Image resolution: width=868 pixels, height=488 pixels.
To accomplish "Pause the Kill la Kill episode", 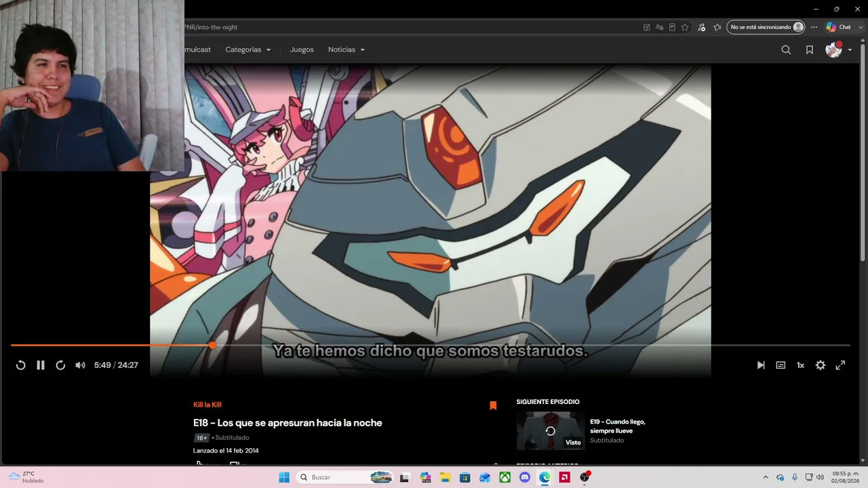I will pyautogui.click(x=41, y=365).
